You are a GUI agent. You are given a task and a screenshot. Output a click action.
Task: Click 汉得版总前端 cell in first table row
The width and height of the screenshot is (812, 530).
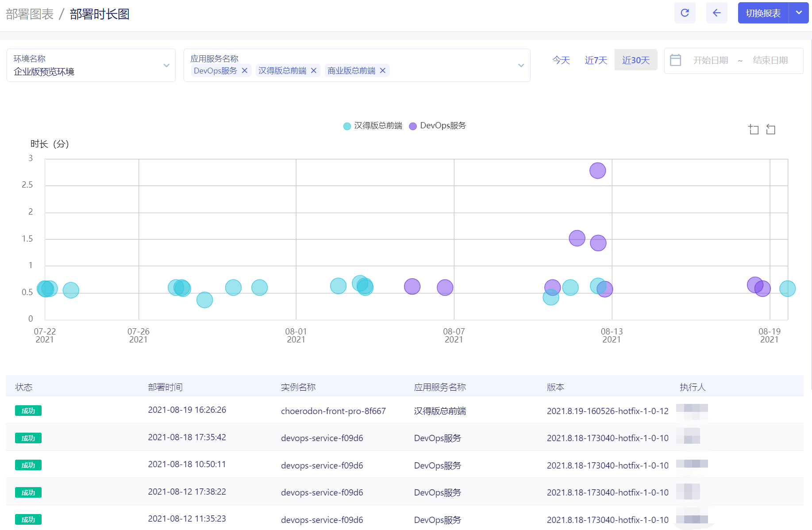point(440,411)
